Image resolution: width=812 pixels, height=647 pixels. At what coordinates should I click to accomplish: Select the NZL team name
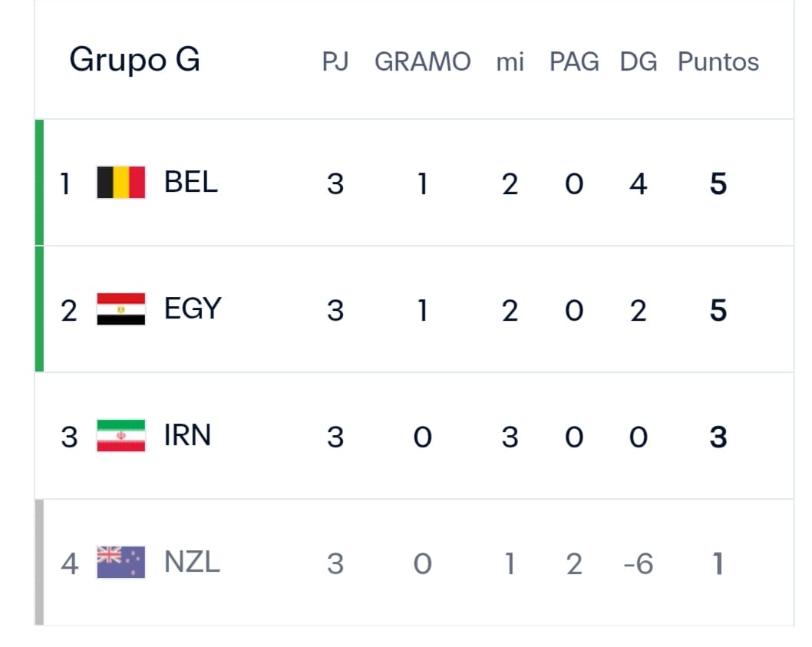tap(192, 562)
